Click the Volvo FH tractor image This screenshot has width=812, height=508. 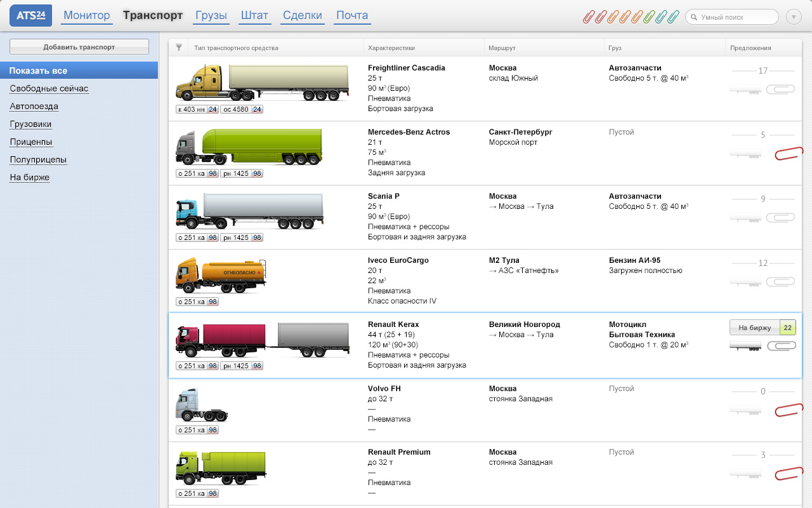click(x=202, y=404)
